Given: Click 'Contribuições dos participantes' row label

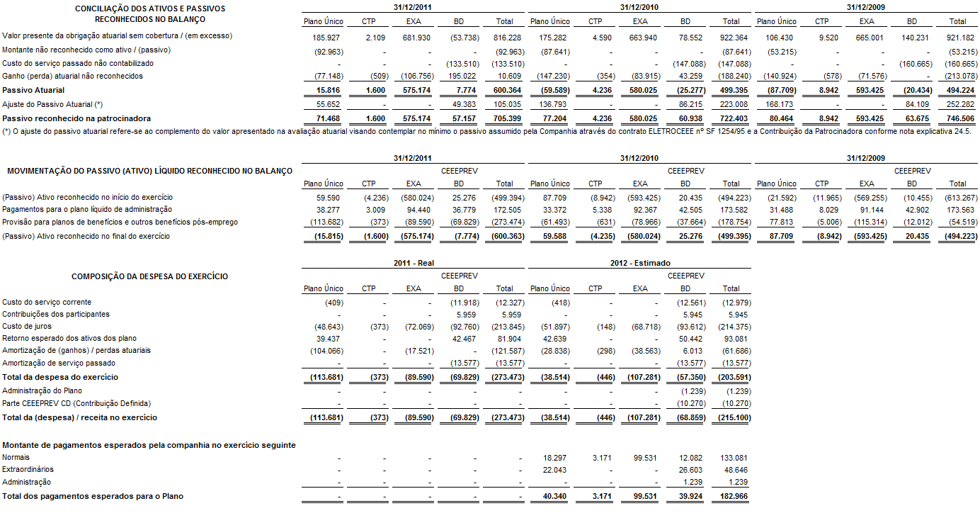Looking at the screenshot, I should [x=56, y=314].
